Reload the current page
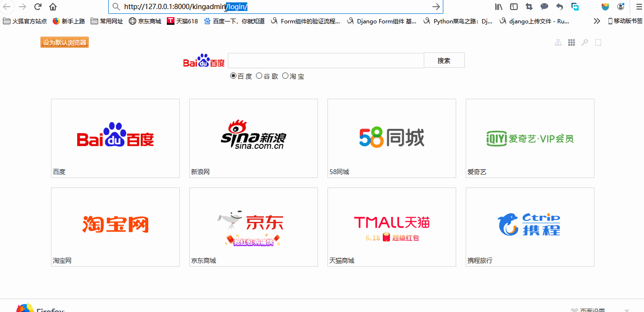 point(38,7)
